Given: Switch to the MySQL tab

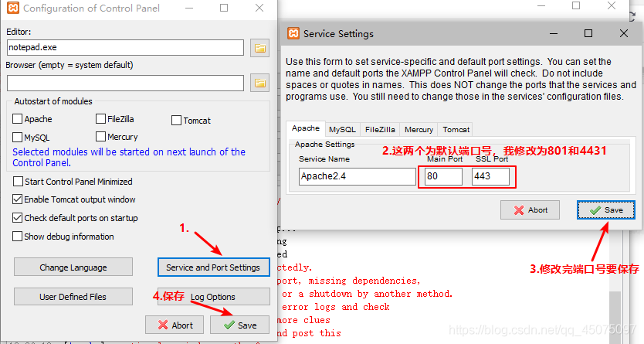Looking at the screenshot, I should 342,129.
